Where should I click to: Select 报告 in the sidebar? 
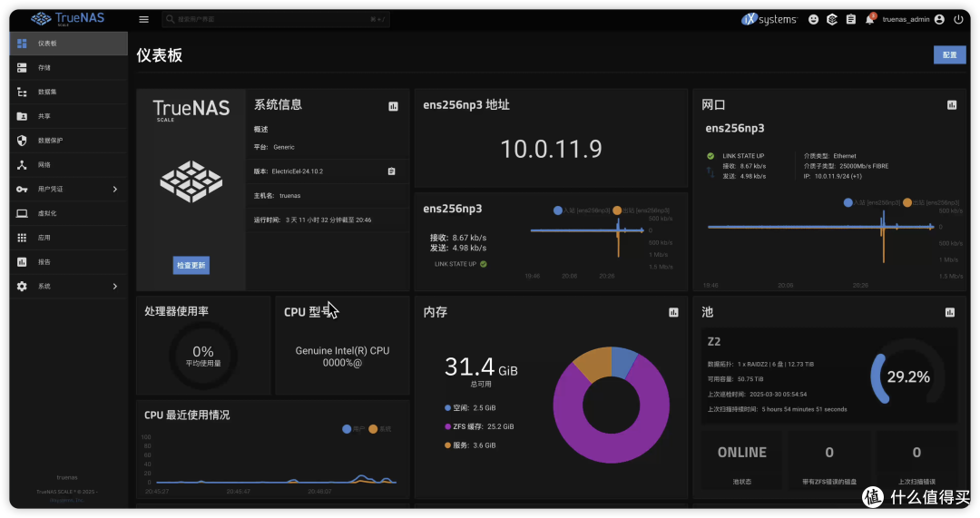[x=68, y=262]
